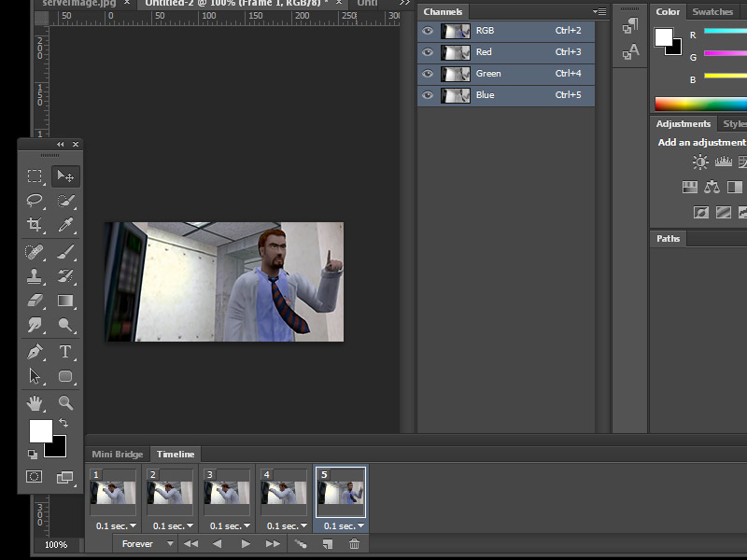
Task: Choose the Path Selection arrow tool
Action: pyautogui.click(x=35, y=376)
